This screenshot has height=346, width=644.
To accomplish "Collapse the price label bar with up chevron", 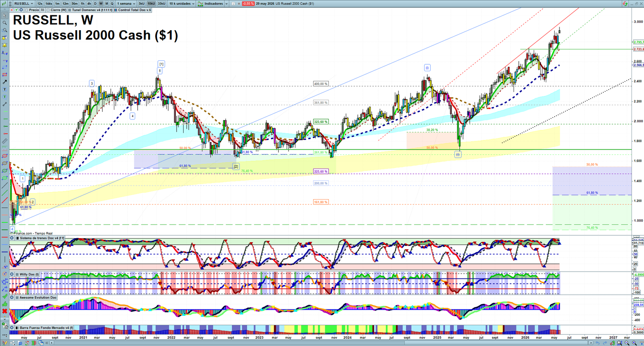I will coord(4,10).
